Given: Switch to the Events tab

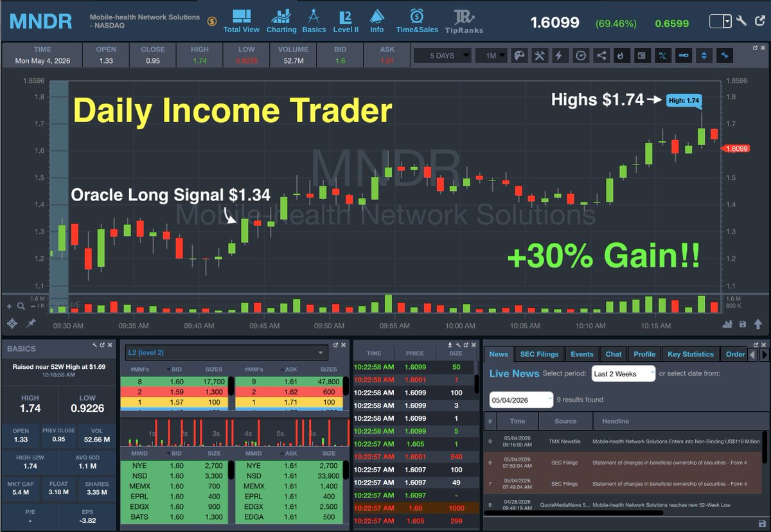Looking at the screenshot, I should pos(582,354).
